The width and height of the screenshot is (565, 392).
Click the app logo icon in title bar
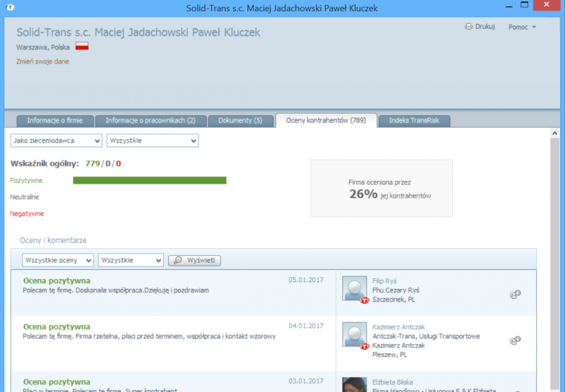11,7
